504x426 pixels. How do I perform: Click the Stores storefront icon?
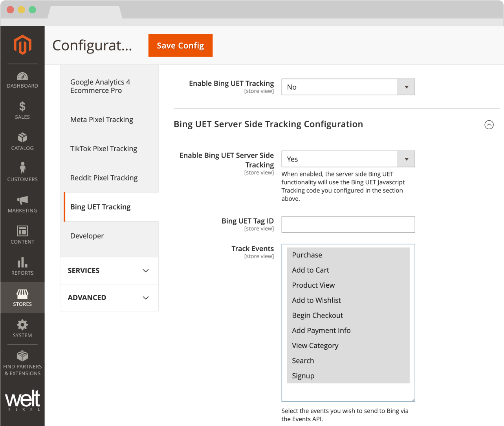coord(22,297)
